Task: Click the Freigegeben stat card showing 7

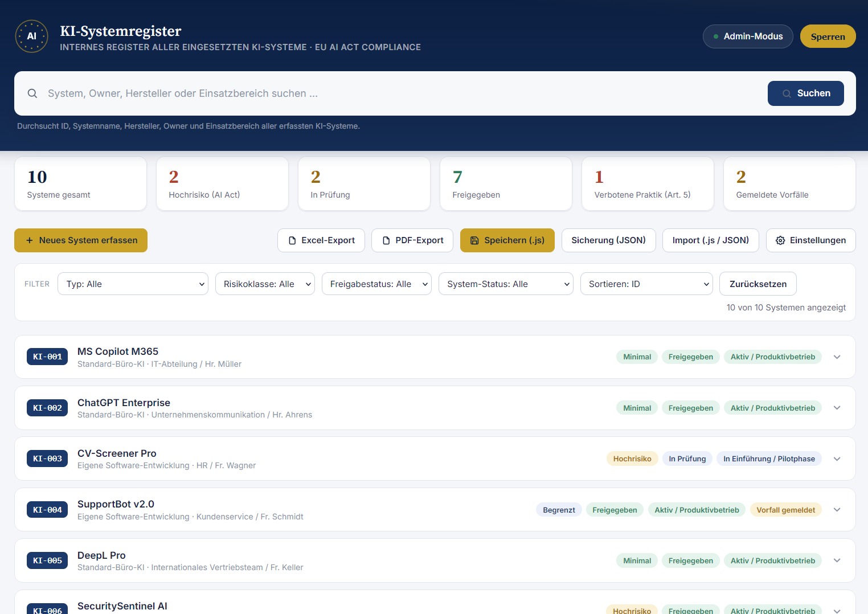Action: point(506,183)
